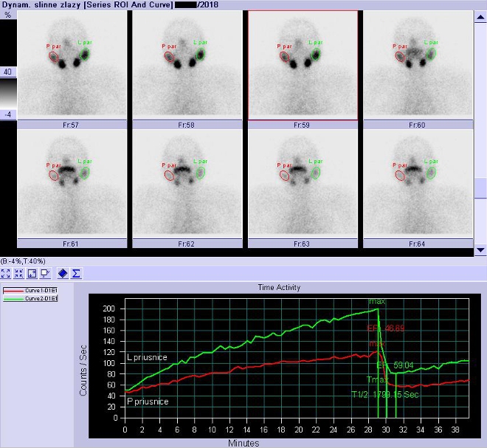Click the green Tmax label on graph
Screen dimensions: 487x448
[377, 379]
